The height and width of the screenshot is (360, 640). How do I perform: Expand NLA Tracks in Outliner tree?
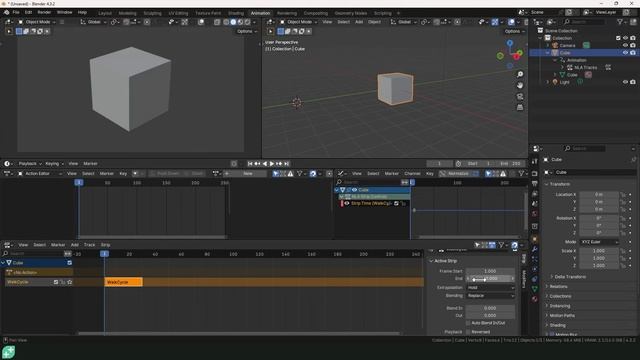click(x=562, y=67)
